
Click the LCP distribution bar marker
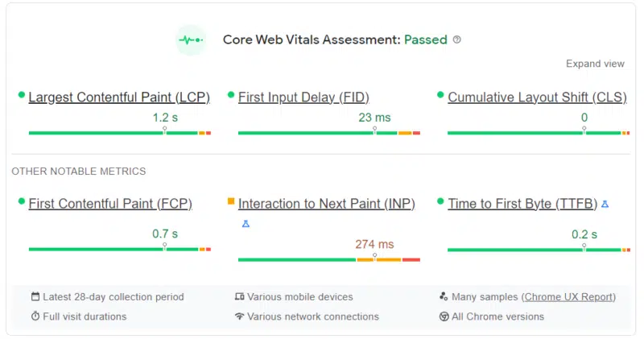click(x=164, y=131)
